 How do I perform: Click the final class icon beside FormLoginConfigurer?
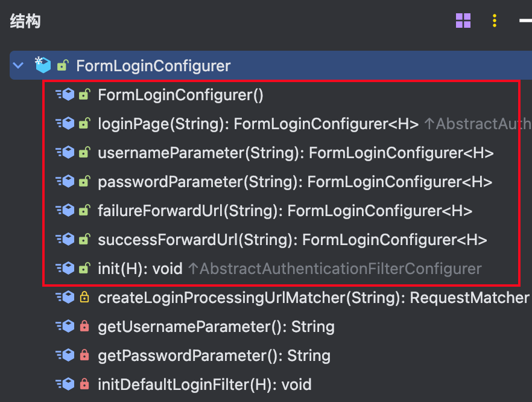42,65
